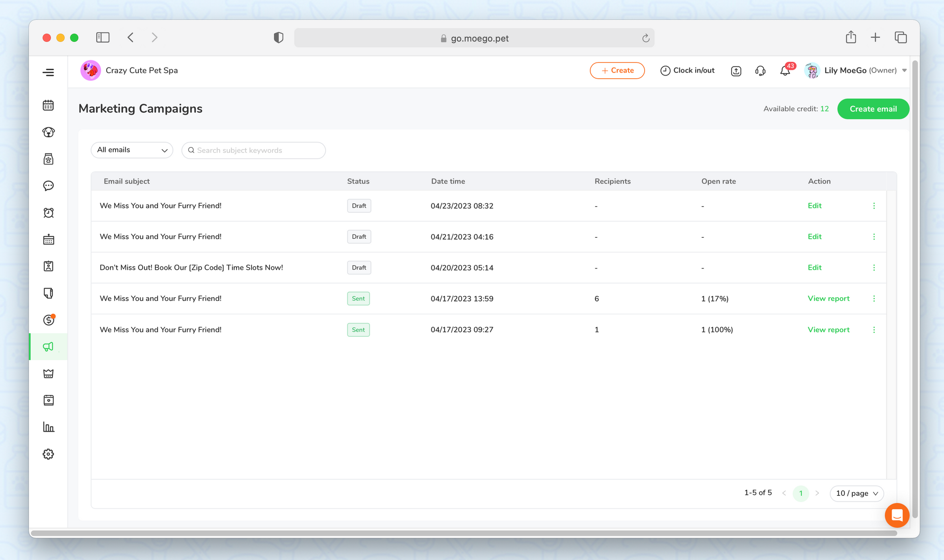Click the upload arrow icon in header
Viewport: 944px width, 560px height.
736,71
